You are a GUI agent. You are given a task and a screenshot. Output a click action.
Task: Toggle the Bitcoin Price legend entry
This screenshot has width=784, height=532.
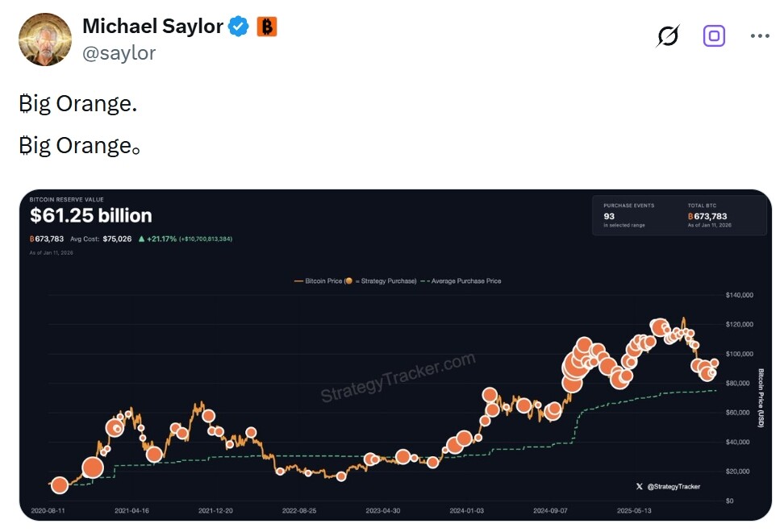[355, 281]
